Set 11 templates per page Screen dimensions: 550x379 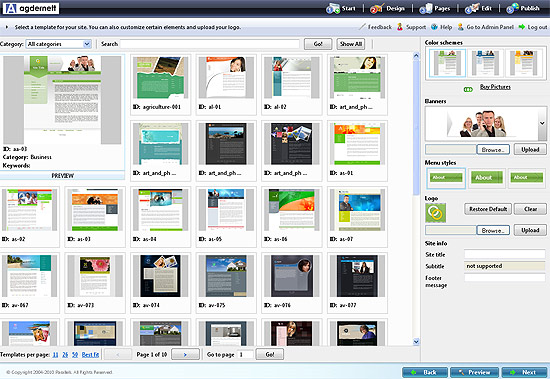[55, 355]
